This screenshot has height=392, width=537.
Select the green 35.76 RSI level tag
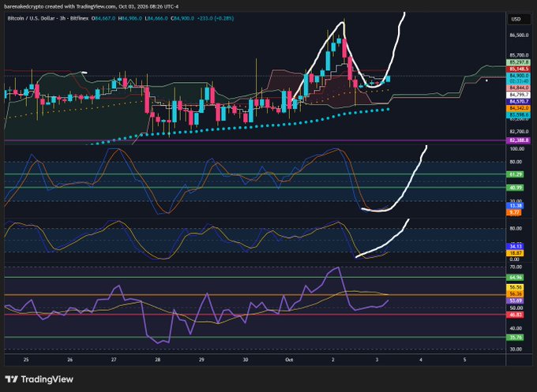(x=515, y=338)
